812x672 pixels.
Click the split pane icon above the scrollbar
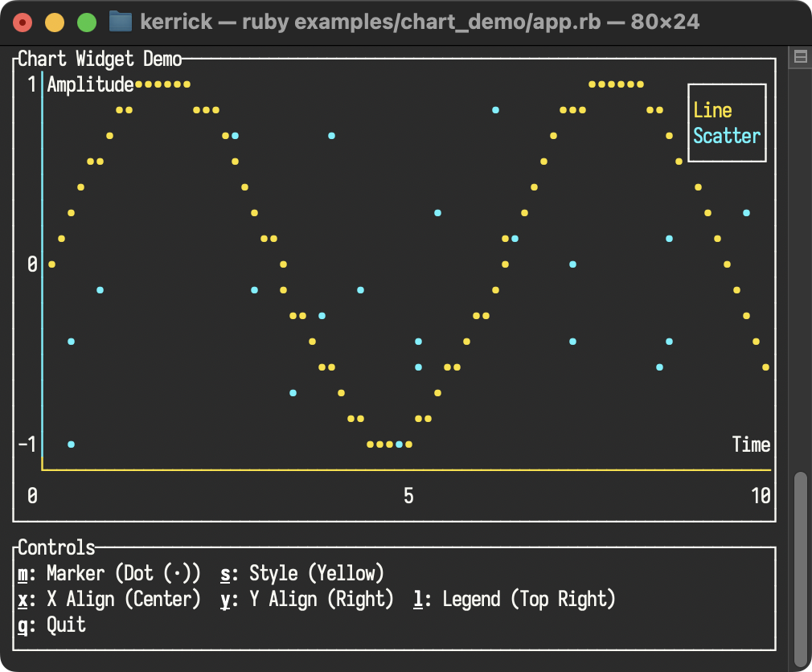800,56
